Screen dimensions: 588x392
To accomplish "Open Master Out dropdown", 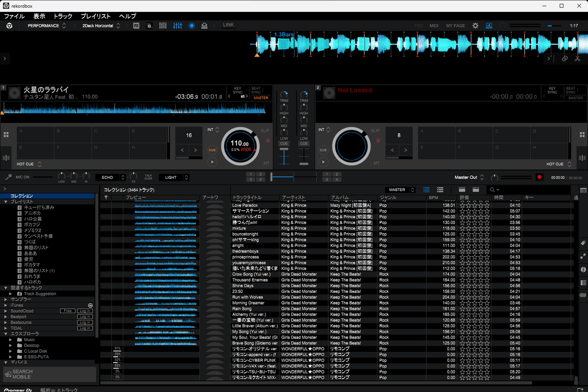I will [x=469, y=177].
